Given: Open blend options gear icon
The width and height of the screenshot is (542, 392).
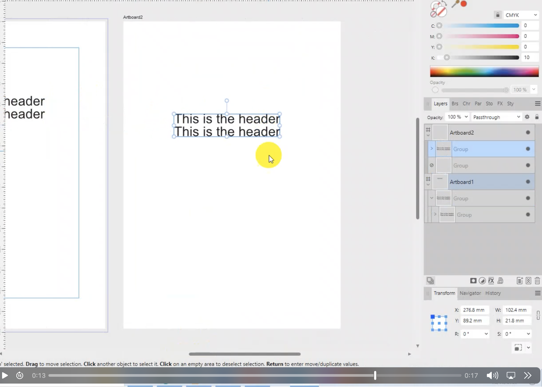Looking at the screenshot, I should pyautogui.click(x=527, y=117).
